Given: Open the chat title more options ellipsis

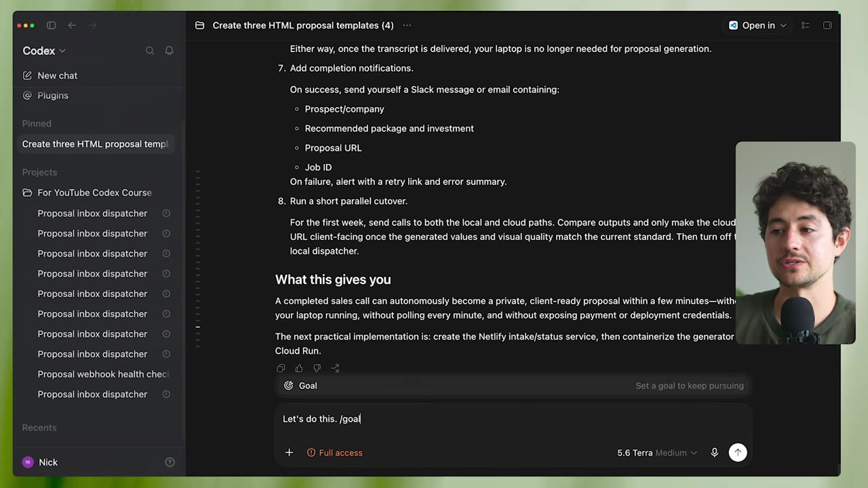Looking at the screenshot, I should (407, 25).
